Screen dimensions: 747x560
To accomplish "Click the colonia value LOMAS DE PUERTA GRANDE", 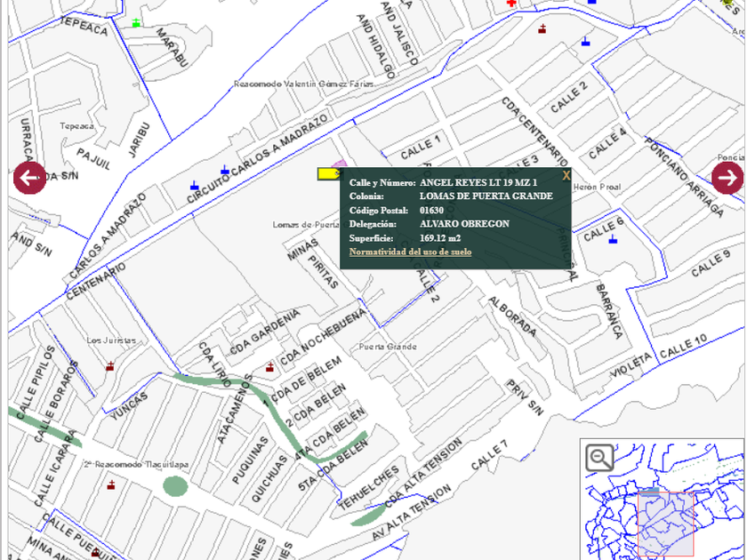I will point(486,196).
